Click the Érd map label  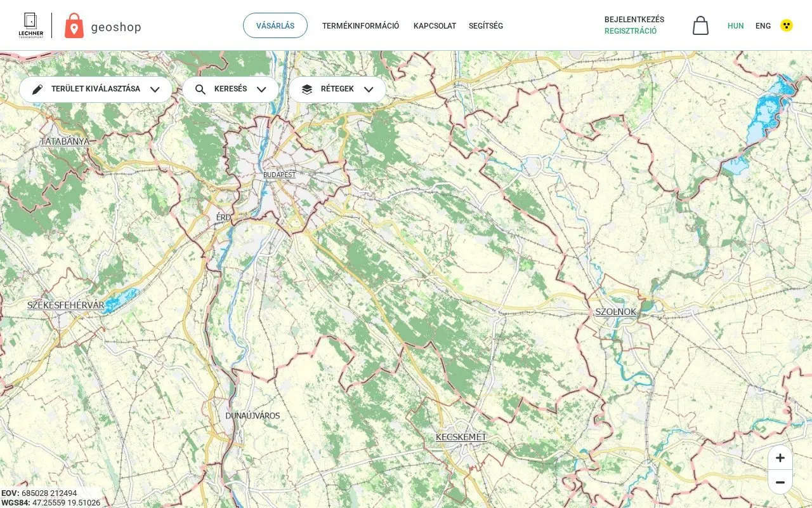(x=223, y=217)
